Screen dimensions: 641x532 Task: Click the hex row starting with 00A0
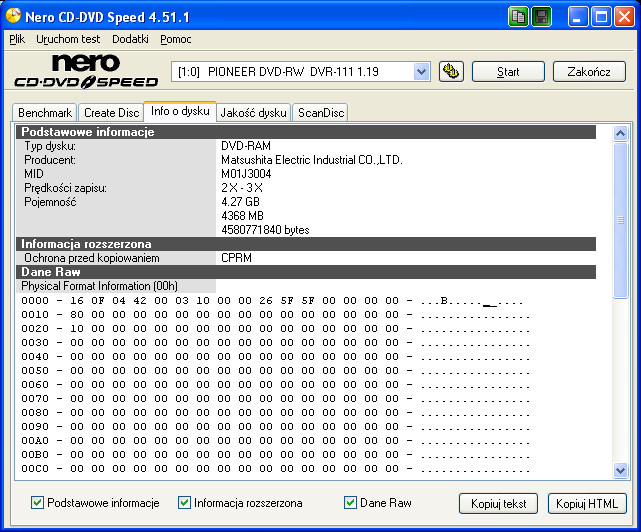(275, 441)
